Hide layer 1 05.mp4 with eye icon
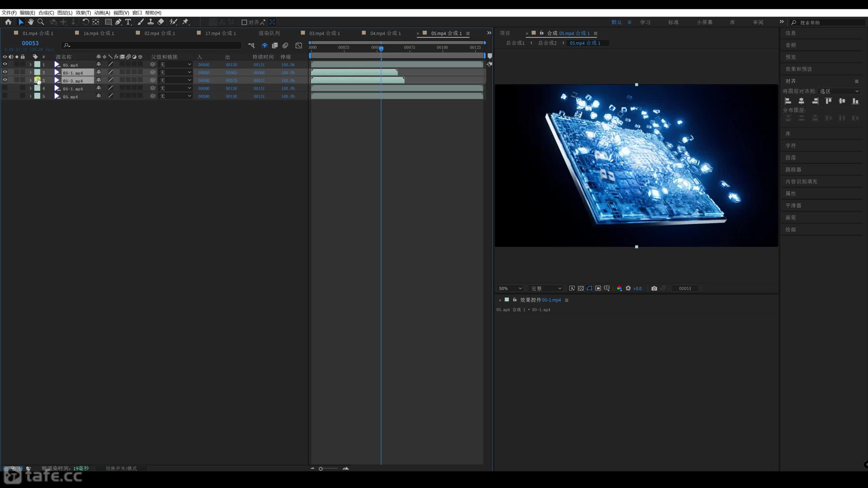Image resolution: width=868 pixels, height=488 pixels. tap(5, 64)
